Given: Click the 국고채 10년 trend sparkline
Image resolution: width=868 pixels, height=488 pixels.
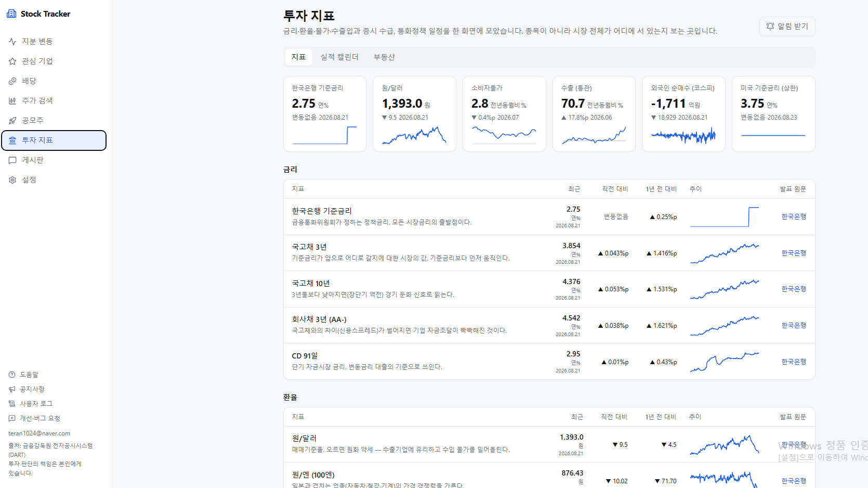Looking at the screenshot, I should click(725, 289).
